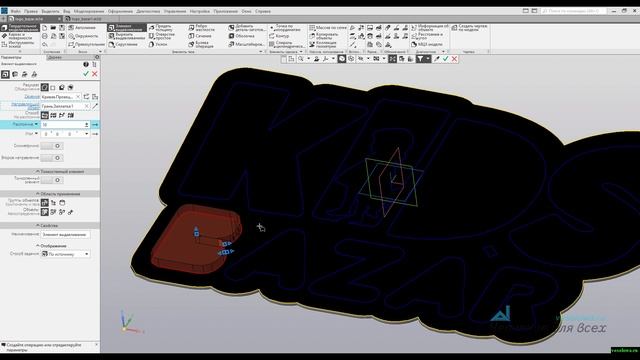Select the second Result mode option
640x360 pixels.
53,87
